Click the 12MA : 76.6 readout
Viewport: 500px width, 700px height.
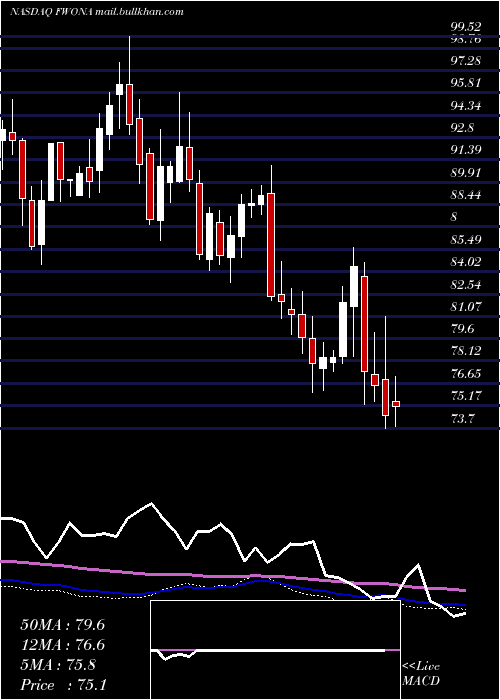click(62, 645)
